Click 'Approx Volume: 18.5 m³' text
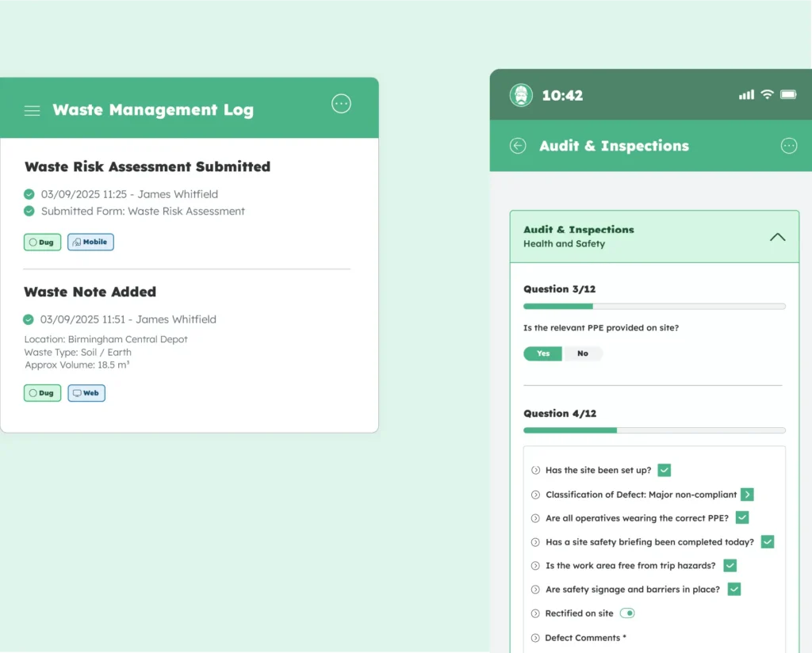The image size is (812, 653). (x=77, y=365)
